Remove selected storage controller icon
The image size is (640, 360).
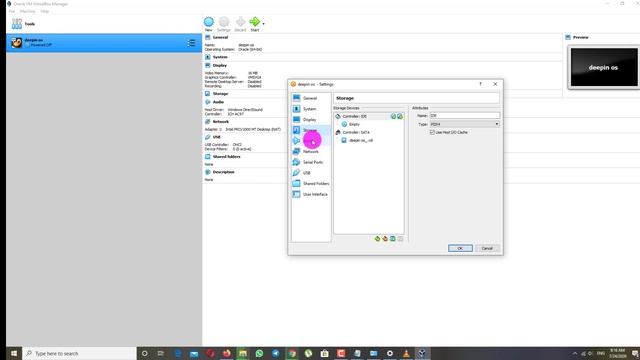pyautogui.click(x=385, y=239)
